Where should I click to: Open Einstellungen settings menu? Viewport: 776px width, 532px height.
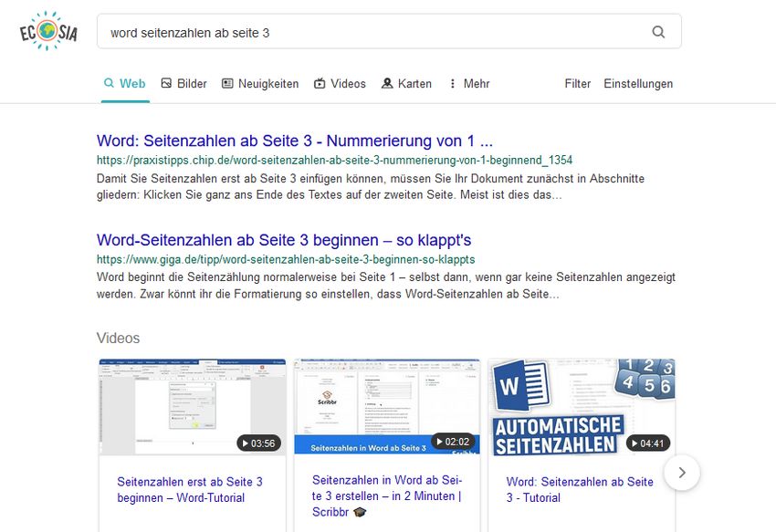tap(638, 83)
